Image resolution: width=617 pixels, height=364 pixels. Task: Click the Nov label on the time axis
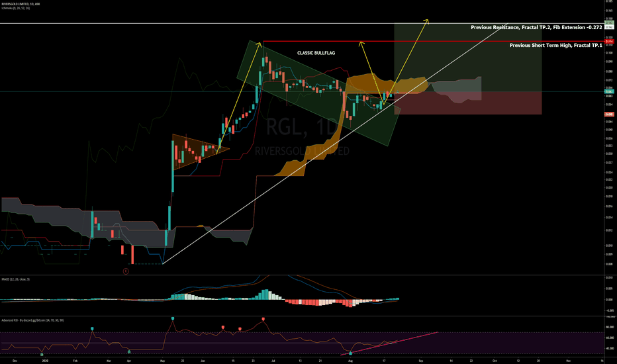(x=568, y=361)
